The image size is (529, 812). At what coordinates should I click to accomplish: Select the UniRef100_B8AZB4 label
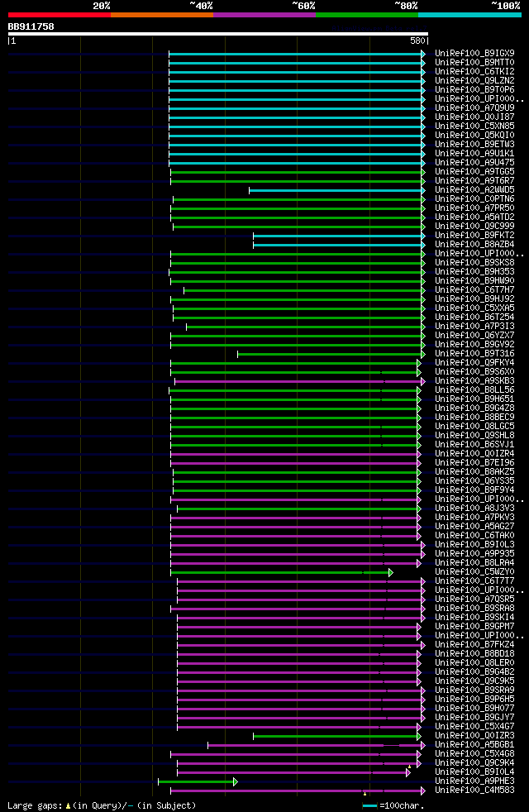pos(474,245)
